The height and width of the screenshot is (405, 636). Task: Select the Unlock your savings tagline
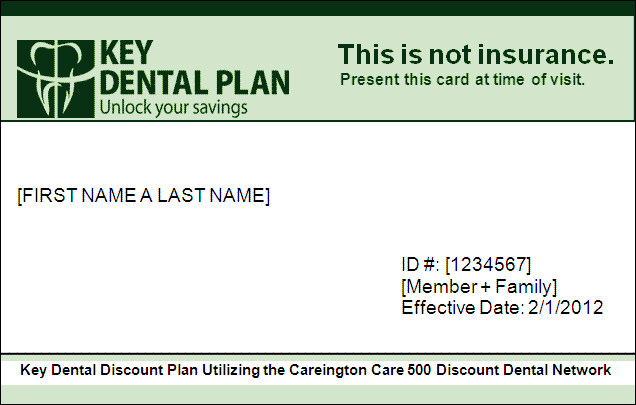[172, 106]
